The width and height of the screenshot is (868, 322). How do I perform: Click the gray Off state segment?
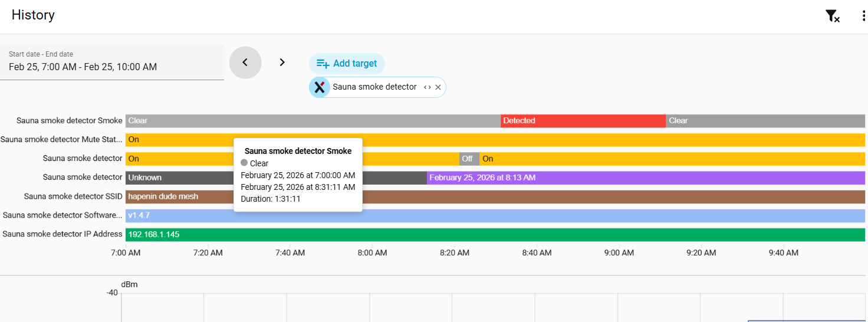469,159
